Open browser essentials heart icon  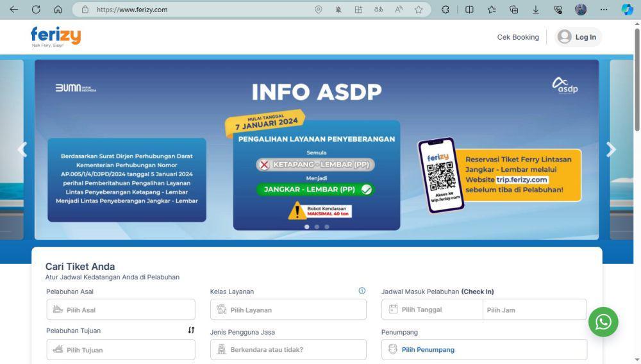click(x=558, y=10)
